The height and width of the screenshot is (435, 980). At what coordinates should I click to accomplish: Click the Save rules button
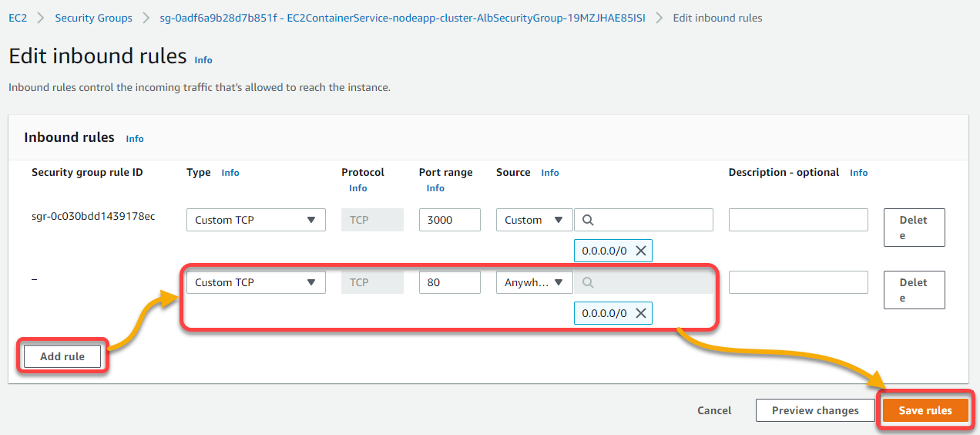[925, 410]
